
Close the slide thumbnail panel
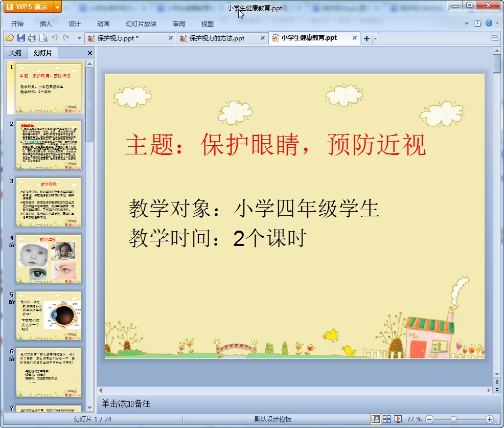[89, 53]
